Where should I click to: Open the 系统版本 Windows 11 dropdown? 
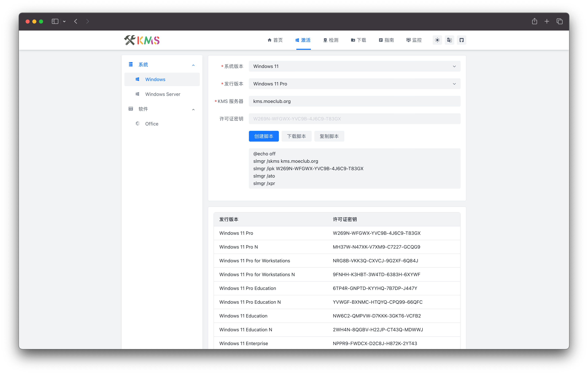[x=355, y=66]
